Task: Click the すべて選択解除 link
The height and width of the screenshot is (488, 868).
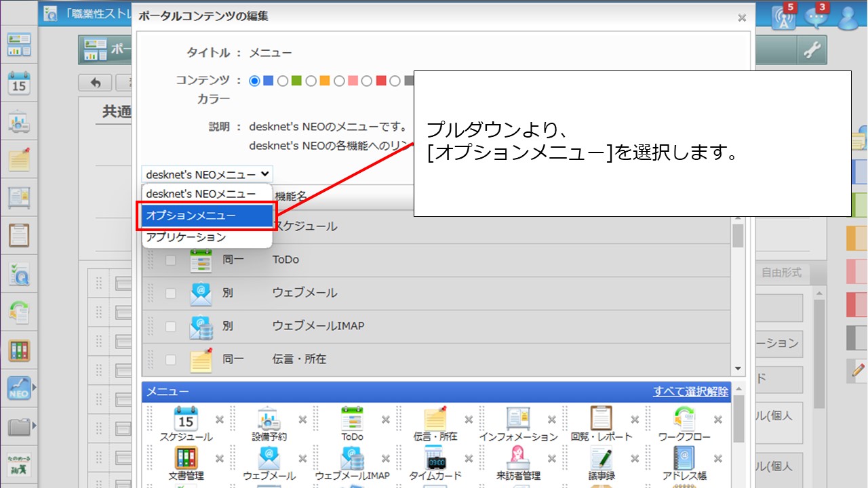Action: point(690,391)
